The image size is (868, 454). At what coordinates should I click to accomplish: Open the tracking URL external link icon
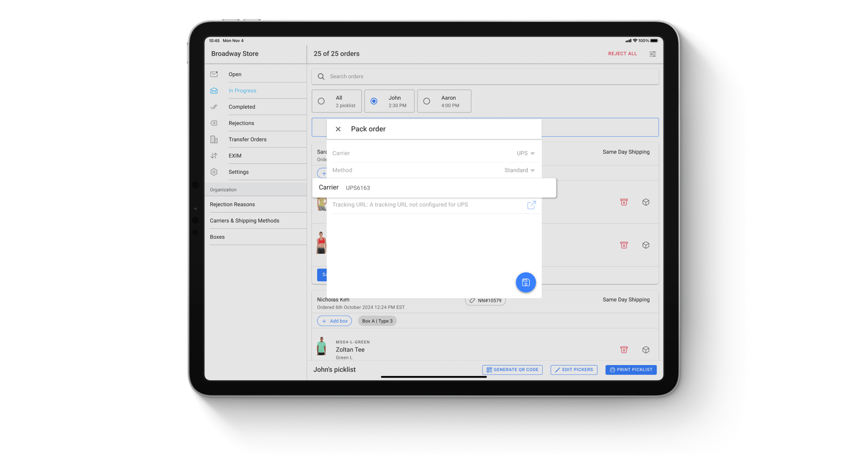coord(531,205)
